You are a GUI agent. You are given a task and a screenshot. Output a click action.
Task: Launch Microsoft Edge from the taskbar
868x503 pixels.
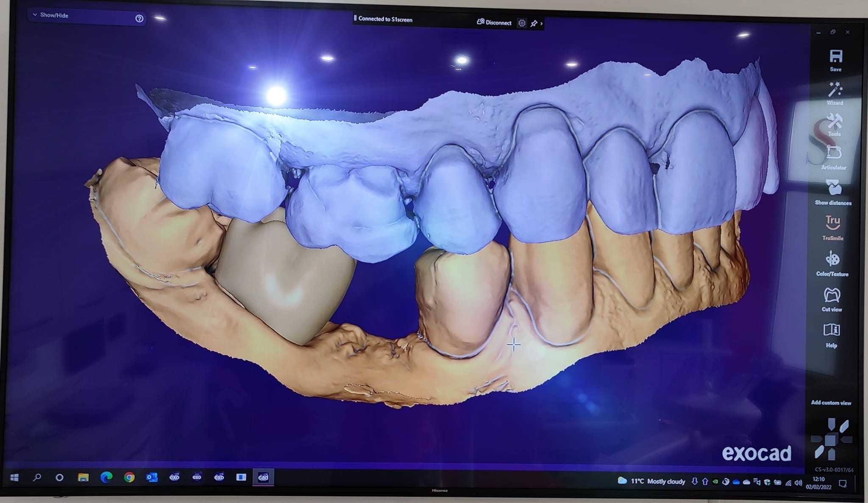106,478
